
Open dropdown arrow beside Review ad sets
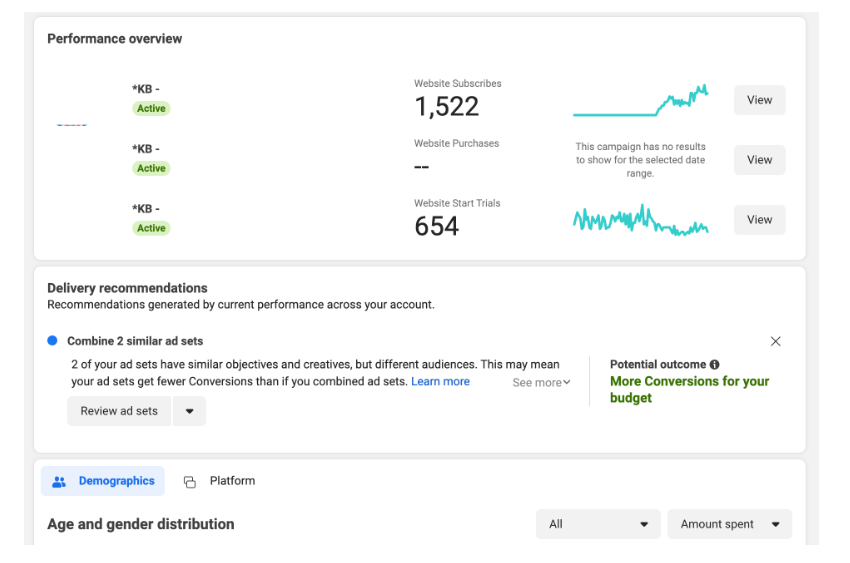point(189,411)
